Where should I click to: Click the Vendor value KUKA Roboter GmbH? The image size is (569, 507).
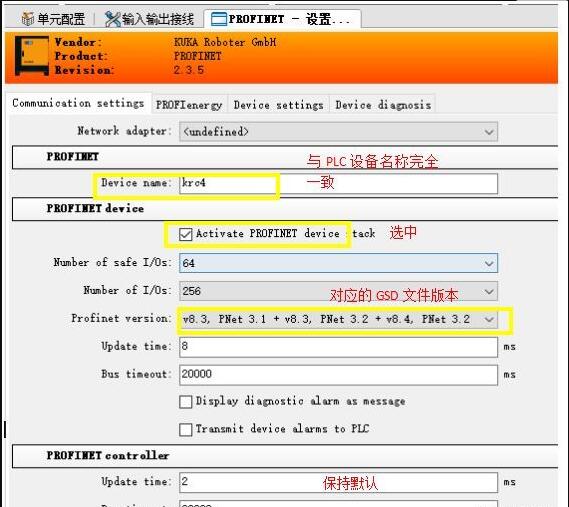[225, 42]
